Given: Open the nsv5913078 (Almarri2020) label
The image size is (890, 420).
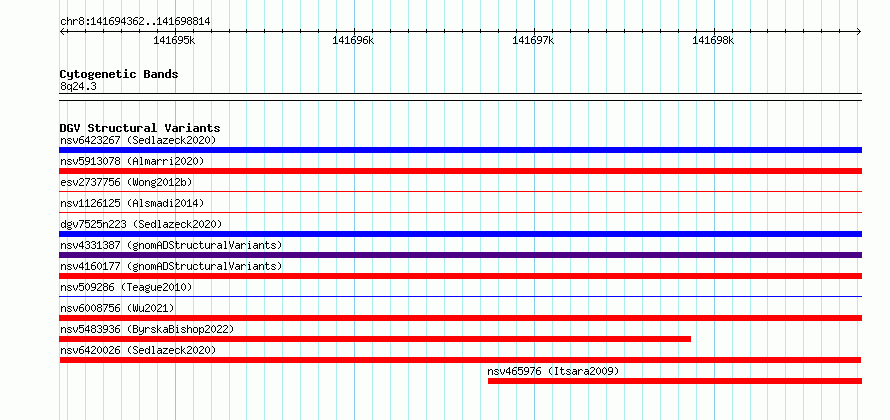Looking at the screenshot, I should (132, 161).
